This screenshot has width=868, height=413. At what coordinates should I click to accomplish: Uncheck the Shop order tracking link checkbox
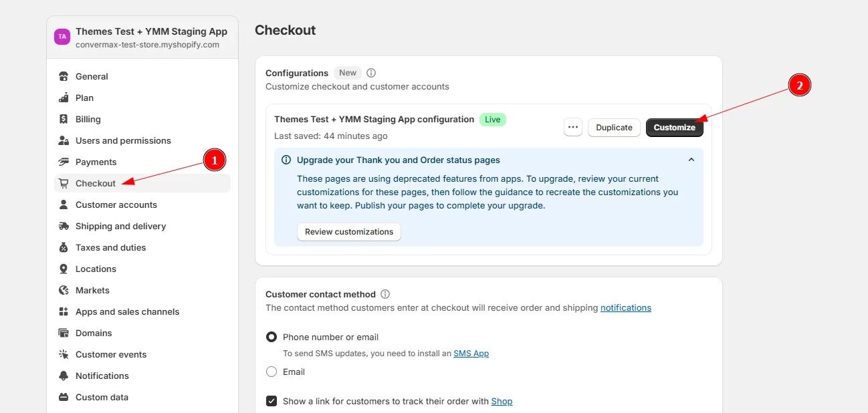tap(272, 401)
